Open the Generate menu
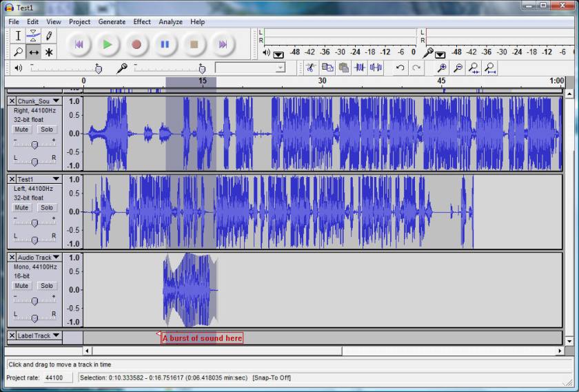This screenshot has width=579, height=392. click(x=112, y=21)
